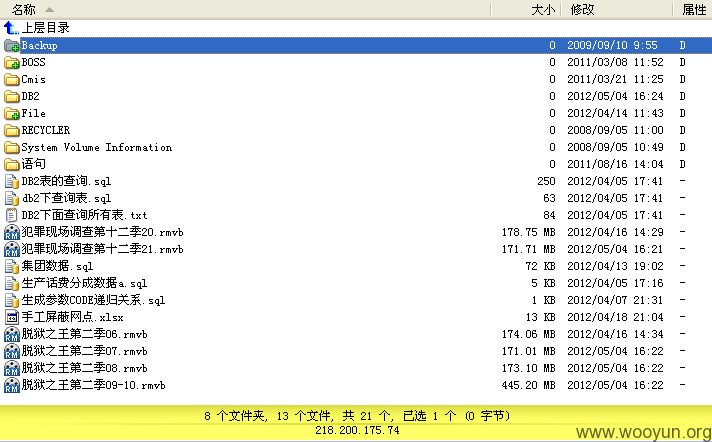Click System Volume Information folder icon
Image resolution: width=712 pixels, height=442 pixels.
pos(11,148)
